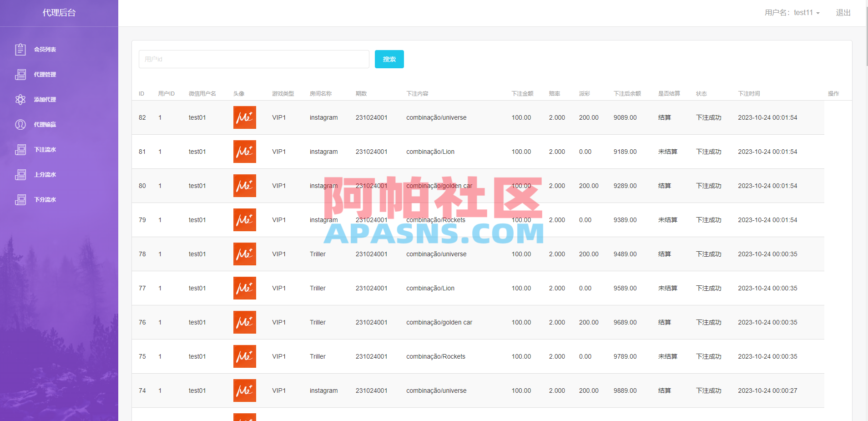Click the Me+ avatar on row 74

pyautogui.click(x=244, y=390)
